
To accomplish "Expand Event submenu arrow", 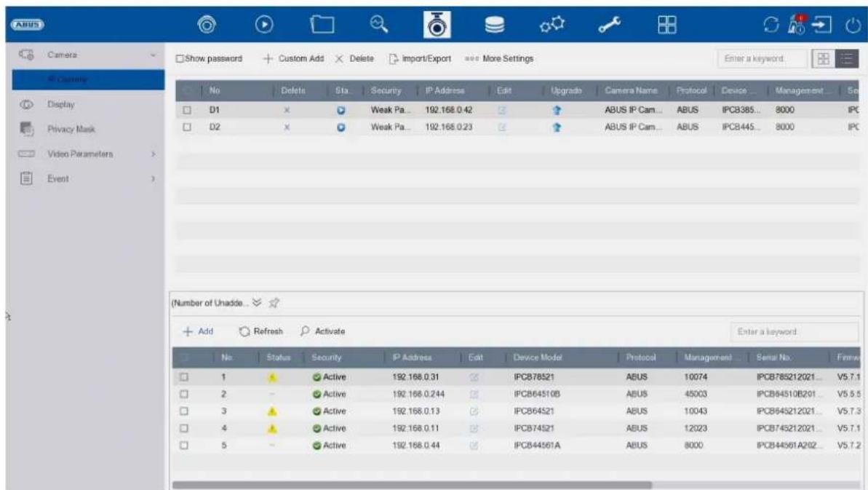I will tap(154, 179).
